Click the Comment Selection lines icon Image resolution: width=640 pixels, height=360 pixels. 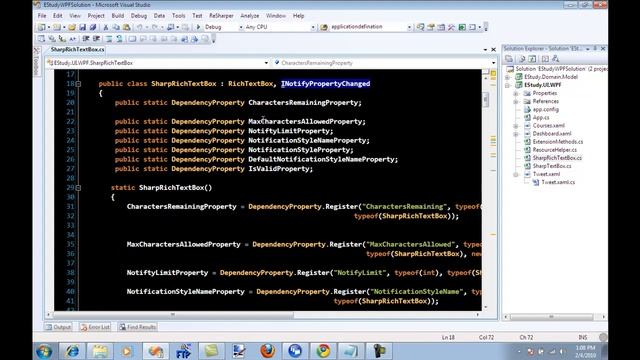tap(109, 39)
